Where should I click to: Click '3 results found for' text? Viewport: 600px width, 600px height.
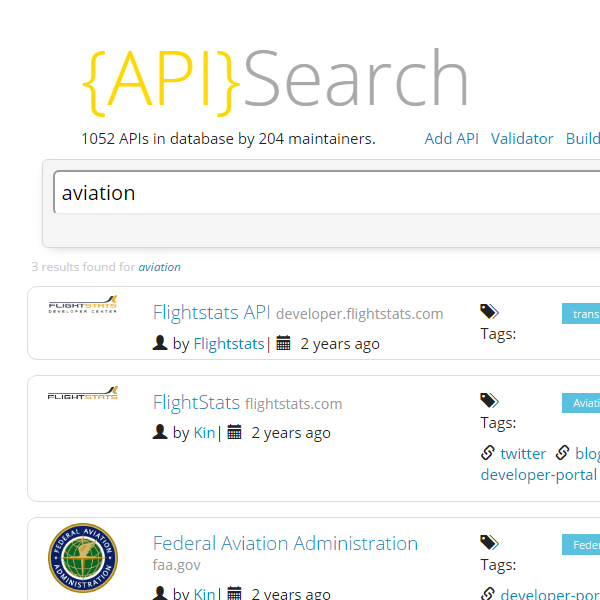83,267
